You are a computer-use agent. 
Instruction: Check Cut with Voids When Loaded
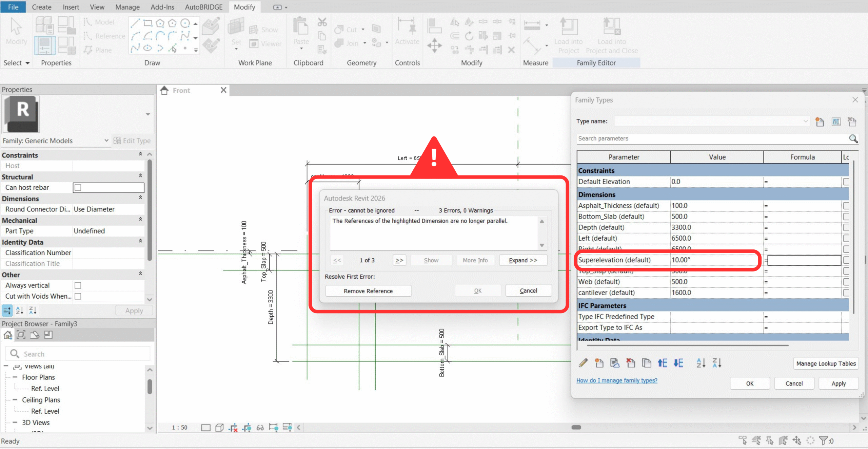point(78,296)
